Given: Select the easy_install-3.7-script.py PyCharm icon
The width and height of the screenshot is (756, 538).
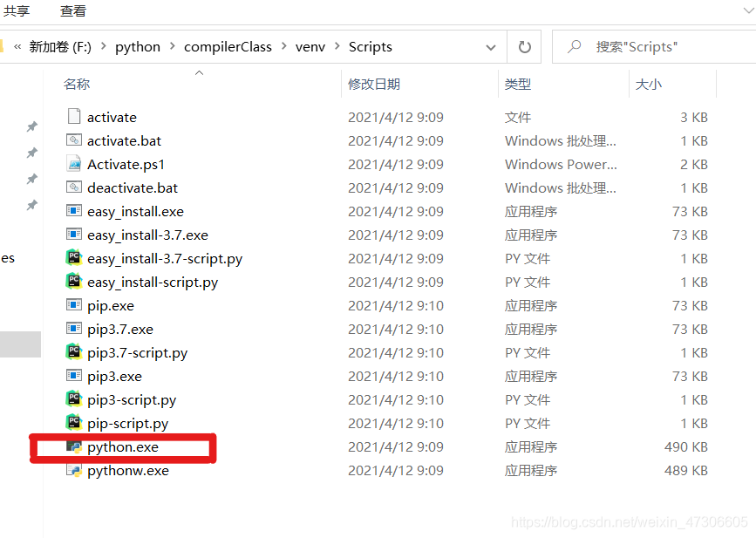Looking at the screenshot, I should [73, 258].
